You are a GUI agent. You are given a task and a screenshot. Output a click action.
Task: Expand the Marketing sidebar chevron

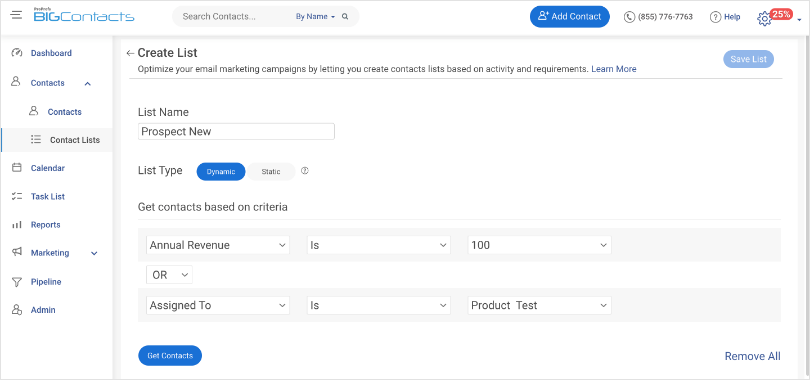click(94, 254)
